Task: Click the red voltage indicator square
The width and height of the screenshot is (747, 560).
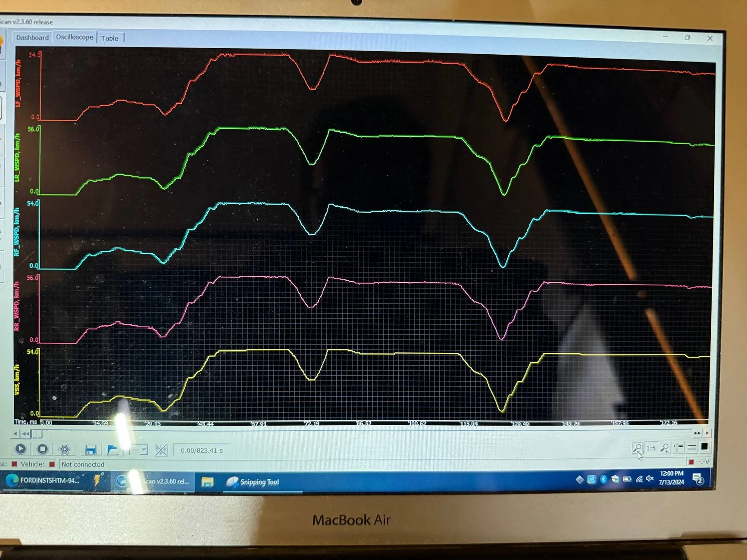Action: (691, 462)
